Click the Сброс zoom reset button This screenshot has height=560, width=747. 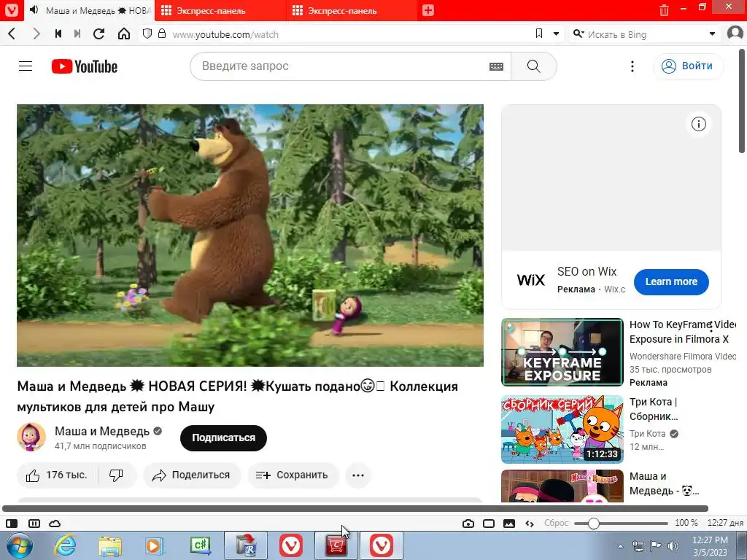pyautogui.click(x=556, y=523)
